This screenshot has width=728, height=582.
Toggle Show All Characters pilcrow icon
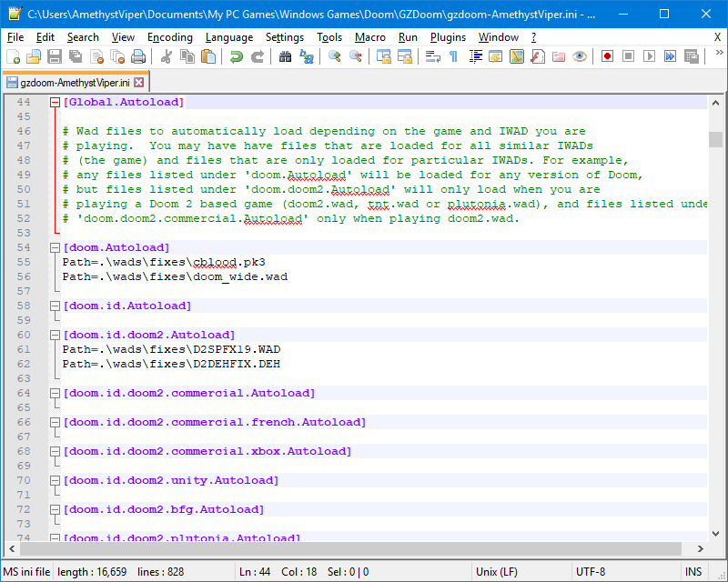tap(453, 56)
